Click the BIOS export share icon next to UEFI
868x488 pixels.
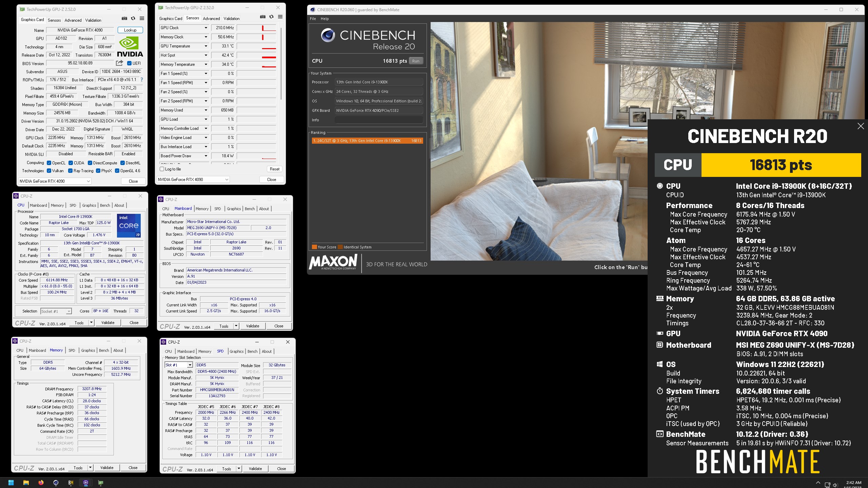(x=119, y=63)
